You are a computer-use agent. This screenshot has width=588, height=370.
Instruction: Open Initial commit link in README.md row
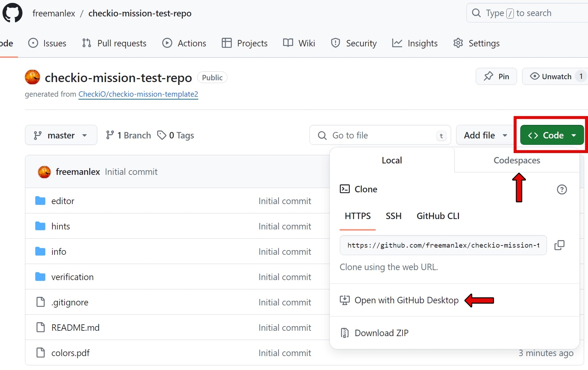(285, 328)
